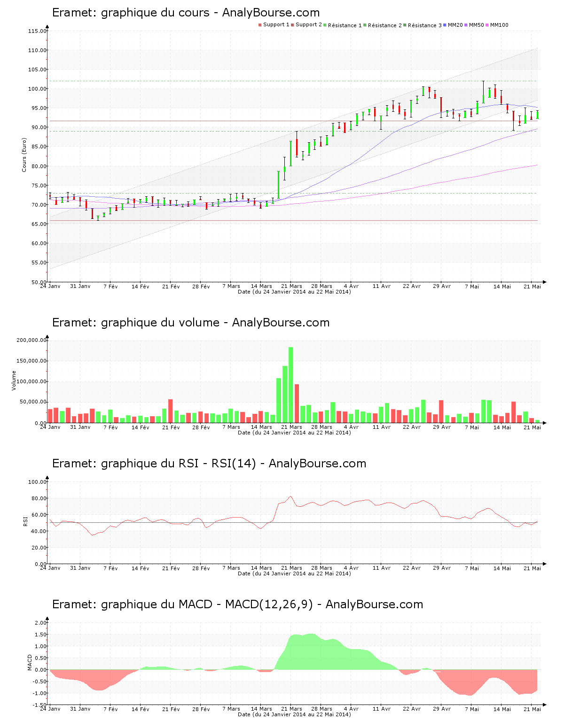Click the 'MM50' legend label
The height and width of the screenshot is (728, 564).
(477, 25)
